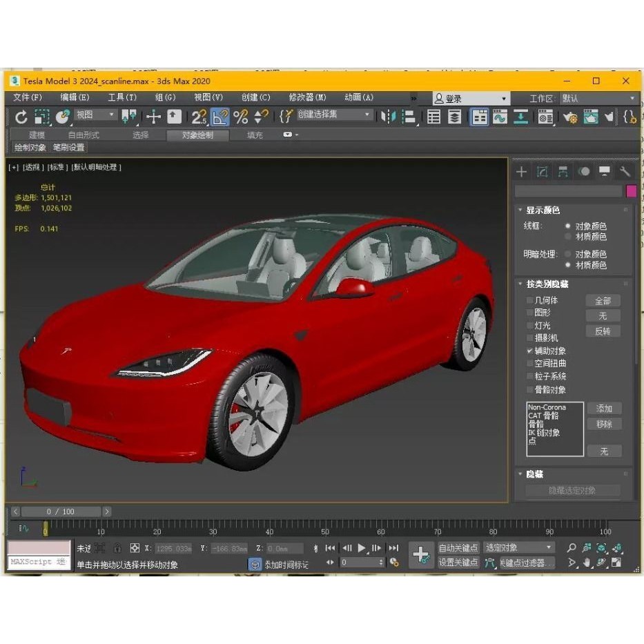644x644 pixels.
Task: Switch to the 建模 ribbon tab
Action: (37, 135)
